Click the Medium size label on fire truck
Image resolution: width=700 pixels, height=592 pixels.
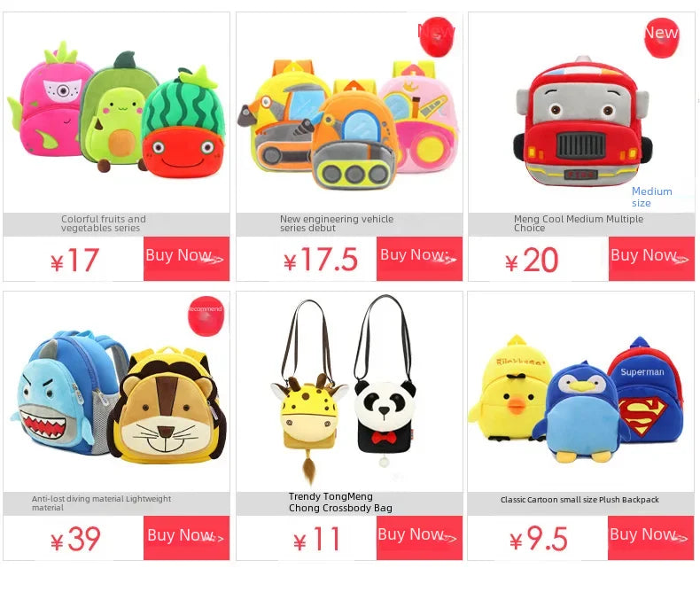(x=651, y=197)
